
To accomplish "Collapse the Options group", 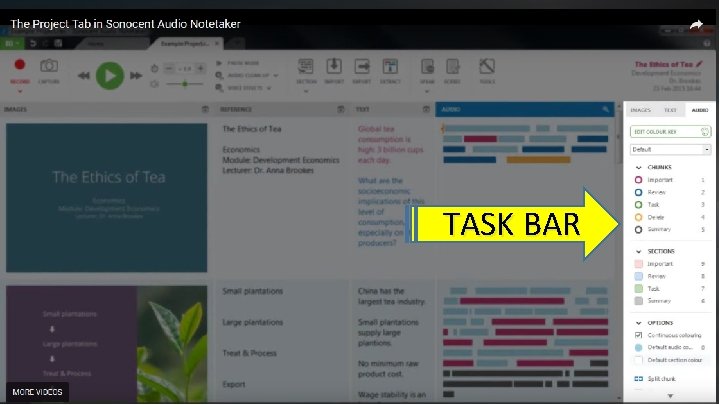I will [x=638, y=323].
